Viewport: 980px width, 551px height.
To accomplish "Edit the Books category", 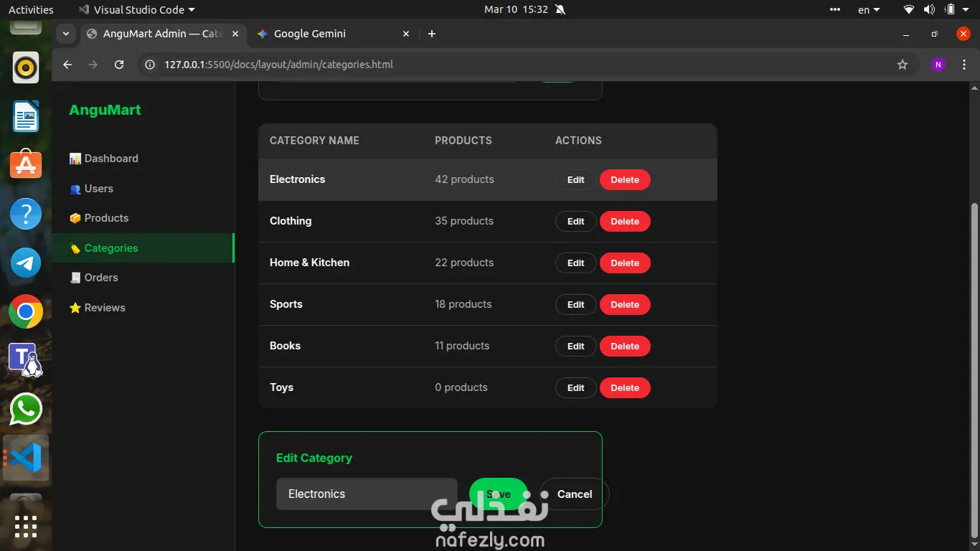I will coord(575,347).
